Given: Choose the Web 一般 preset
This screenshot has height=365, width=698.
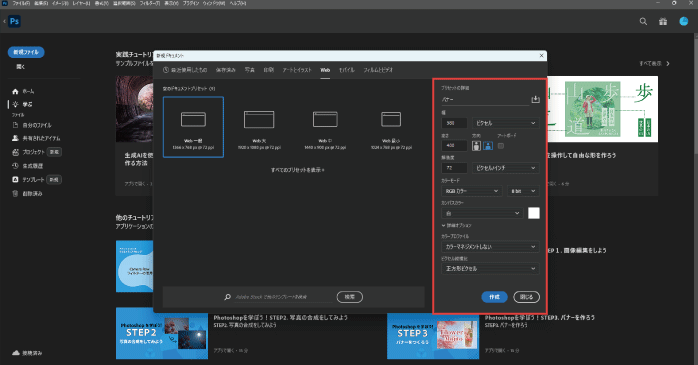Looking at the screenshot, I should click(x=193, y=127).
